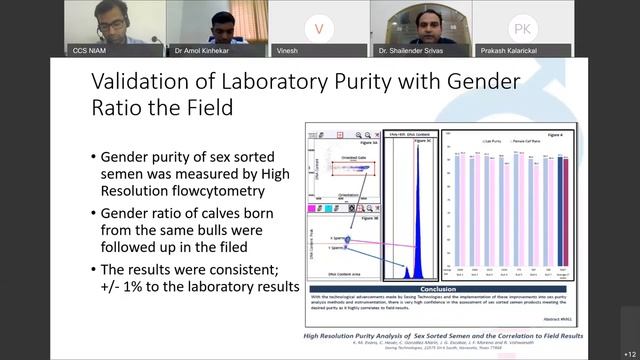
Task: Click the blue "Conclusion" header bar in the figure
Action: coord(438,289)
